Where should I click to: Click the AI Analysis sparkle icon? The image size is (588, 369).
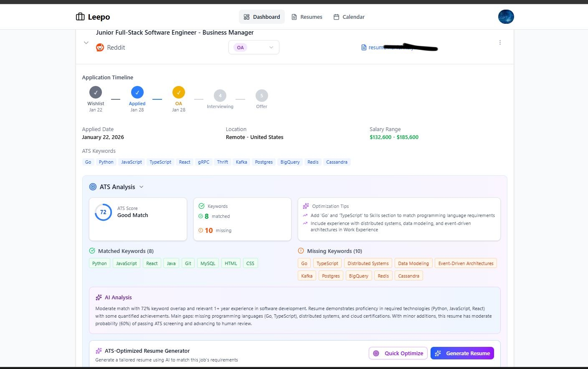point(98,297)
